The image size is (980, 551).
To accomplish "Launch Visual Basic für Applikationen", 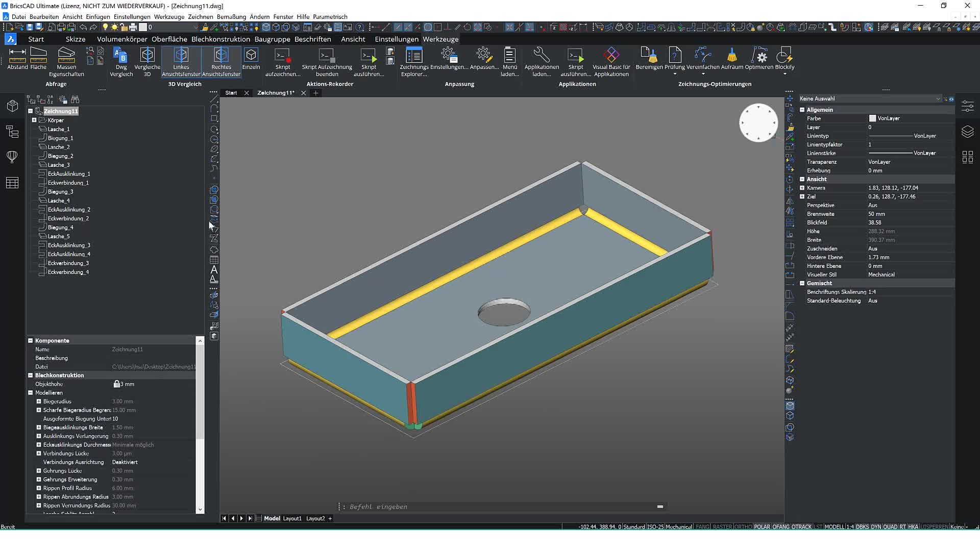I will pyautogui.click(x=611, y=55).
